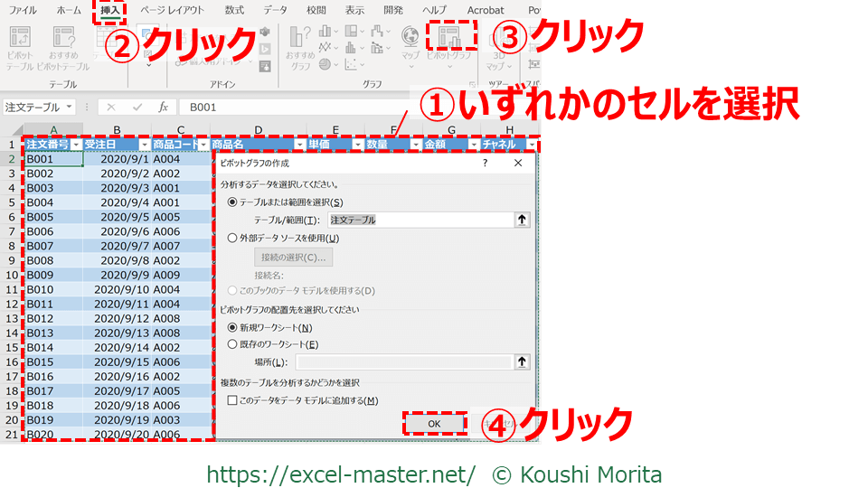
Task: Switch to the 挿入 ribbon tab
Action: click(x=110, y=10)
